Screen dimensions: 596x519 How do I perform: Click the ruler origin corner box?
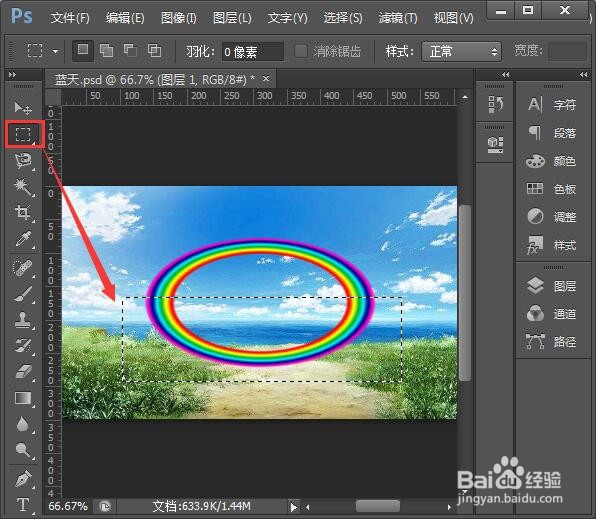pos(53,97)
